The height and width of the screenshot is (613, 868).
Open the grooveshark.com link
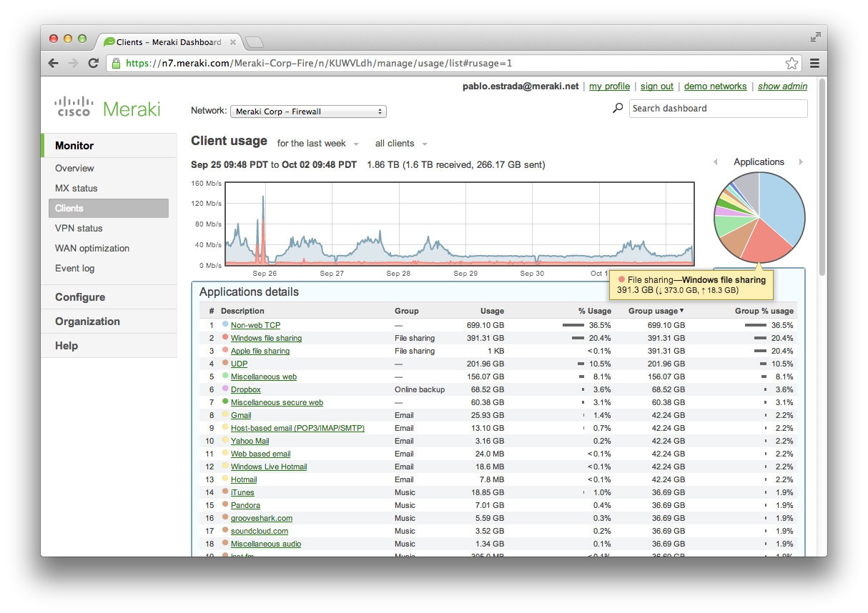(x=261, y=518)
